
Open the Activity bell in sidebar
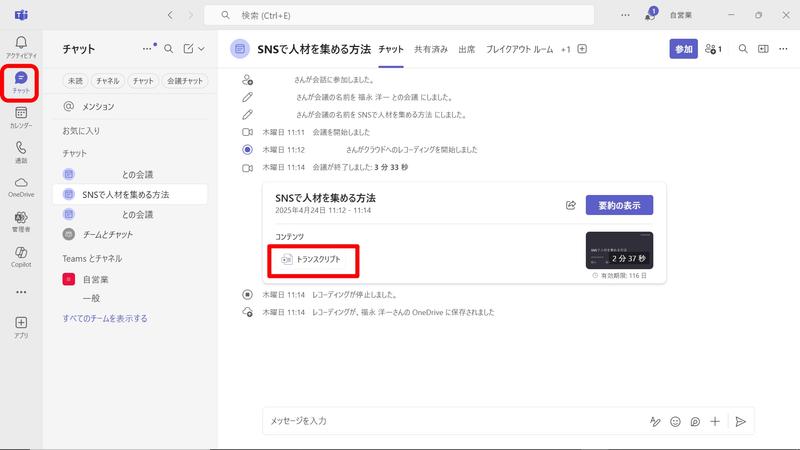point(21,47)
